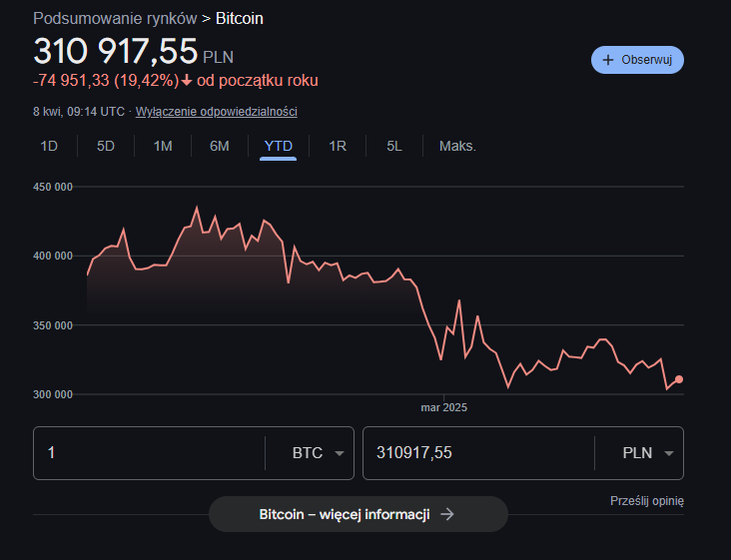Show the 1R chart range
This screenshot has width=731, height=560.
338,147
